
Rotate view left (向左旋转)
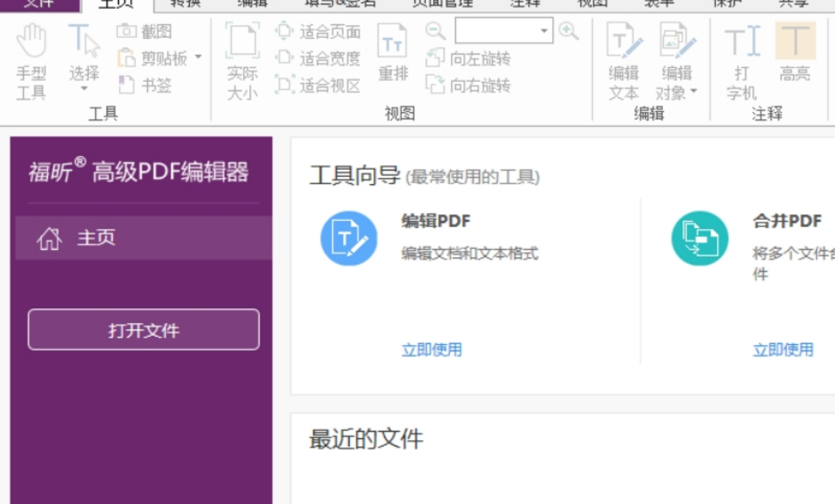pyautogui.click(x=468, y=58)
